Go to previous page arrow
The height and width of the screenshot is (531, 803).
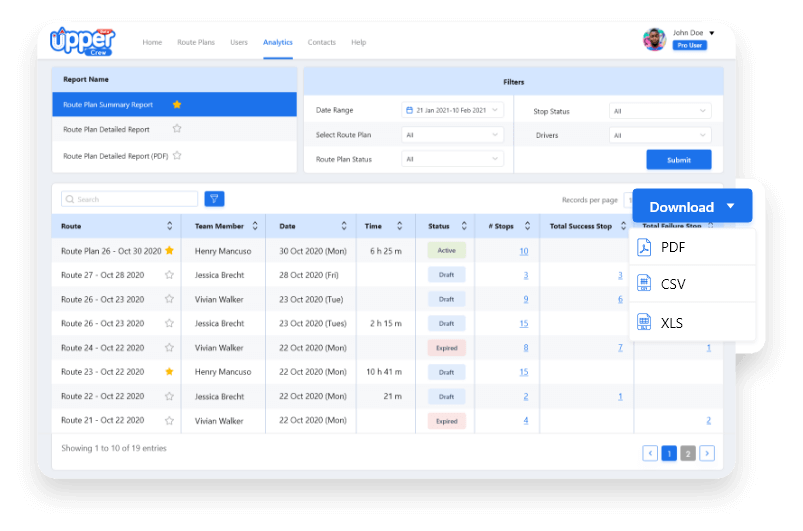click(650, 453)
